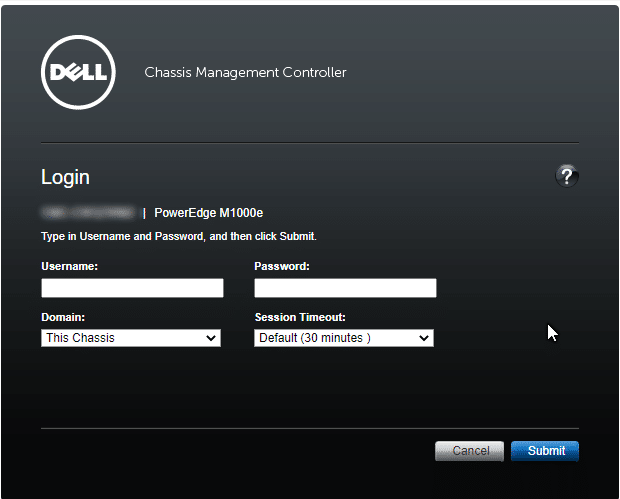620x499 pixels.
Task: Focus the Username input field
Action: click(132, 288)
